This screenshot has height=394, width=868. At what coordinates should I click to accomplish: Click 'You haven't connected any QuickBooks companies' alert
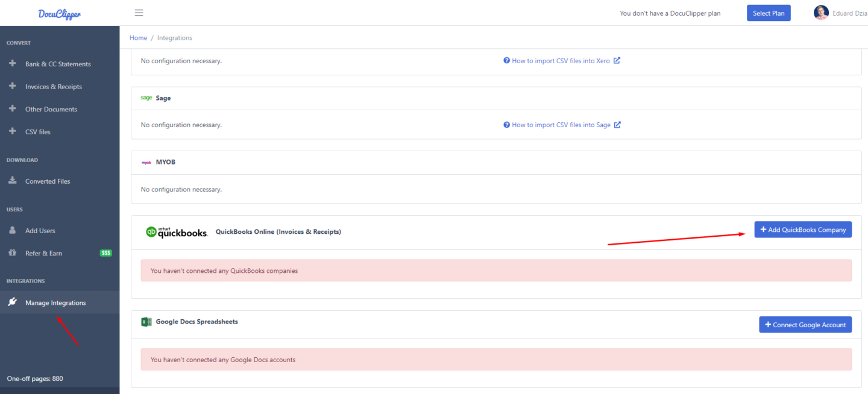[496, 270]
